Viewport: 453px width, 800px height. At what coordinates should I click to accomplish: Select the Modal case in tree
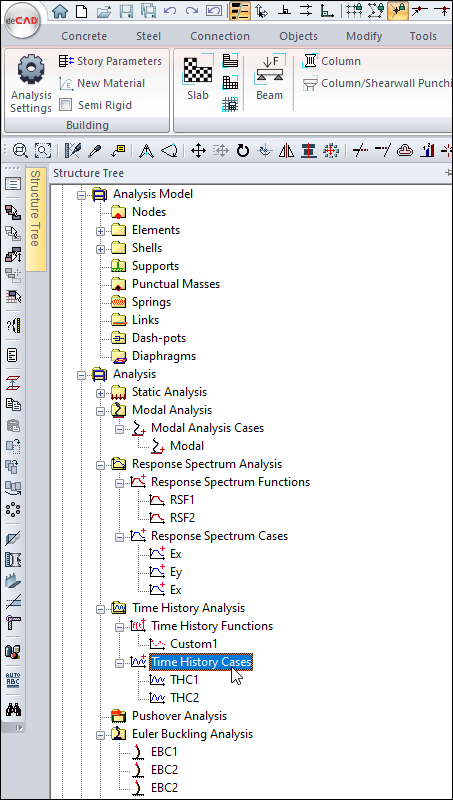click(187, 446)
